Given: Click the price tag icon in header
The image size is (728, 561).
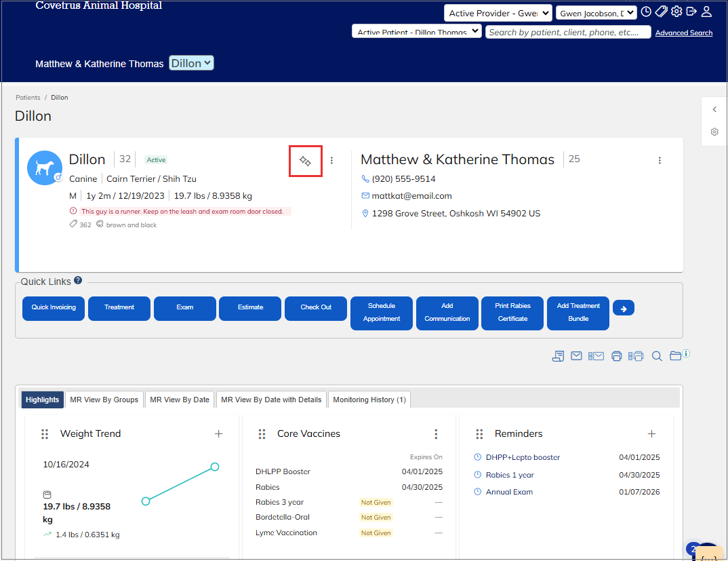Looking at the screenshot, I should coord(661,12).
